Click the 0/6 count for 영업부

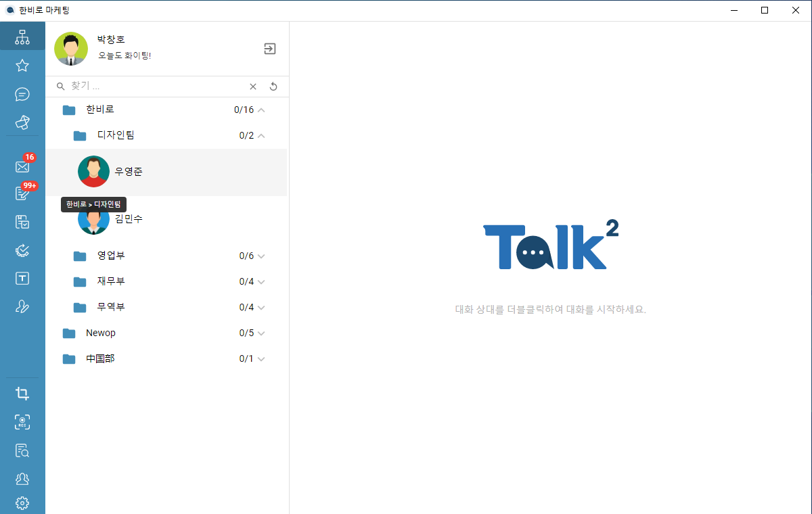click(x=246, y=256)
